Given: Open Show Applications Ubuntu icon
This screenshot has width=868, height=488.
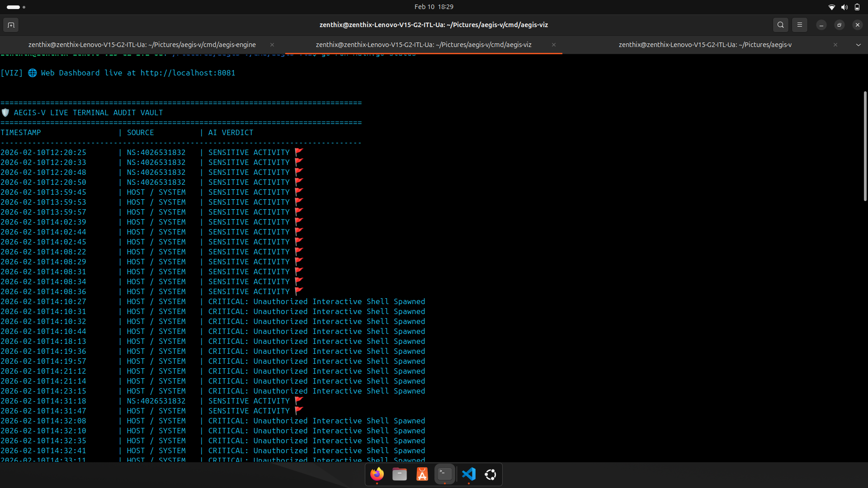Looking at the screenshot, I should [x=491, y=474].
